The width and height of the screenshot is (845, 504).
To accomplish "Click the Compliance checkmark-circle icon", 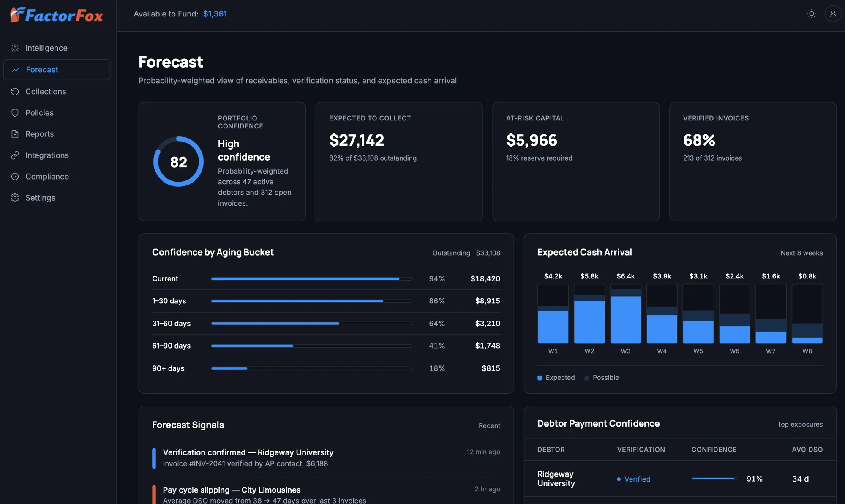I will pyautogui.click(x=15, y=177).
